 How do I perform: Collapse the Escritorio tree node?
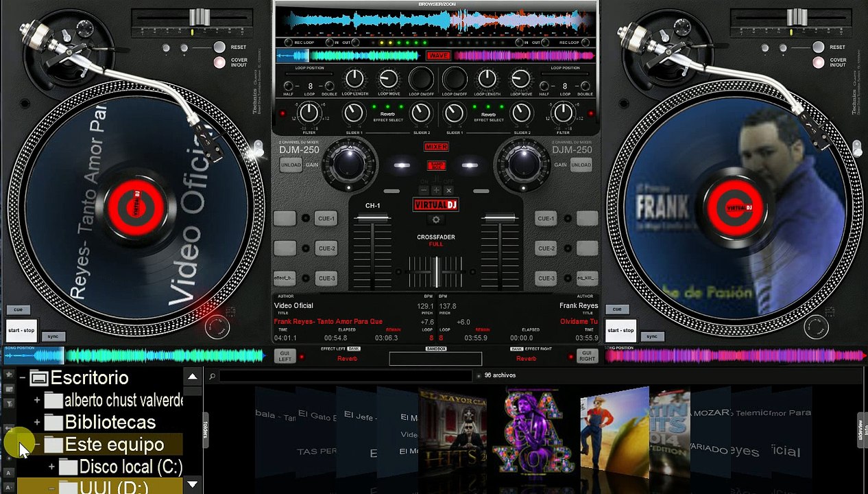(23, 378)
